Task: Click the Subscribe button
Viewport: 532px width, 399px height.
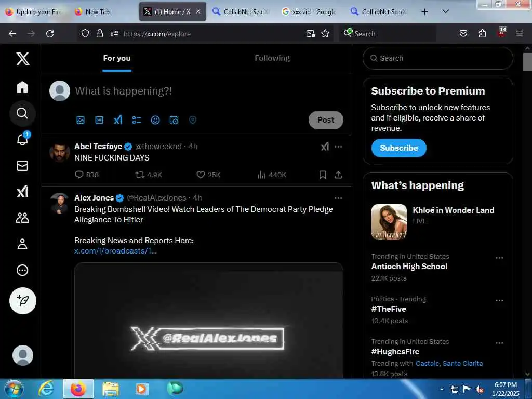Action: click(398, 148)
